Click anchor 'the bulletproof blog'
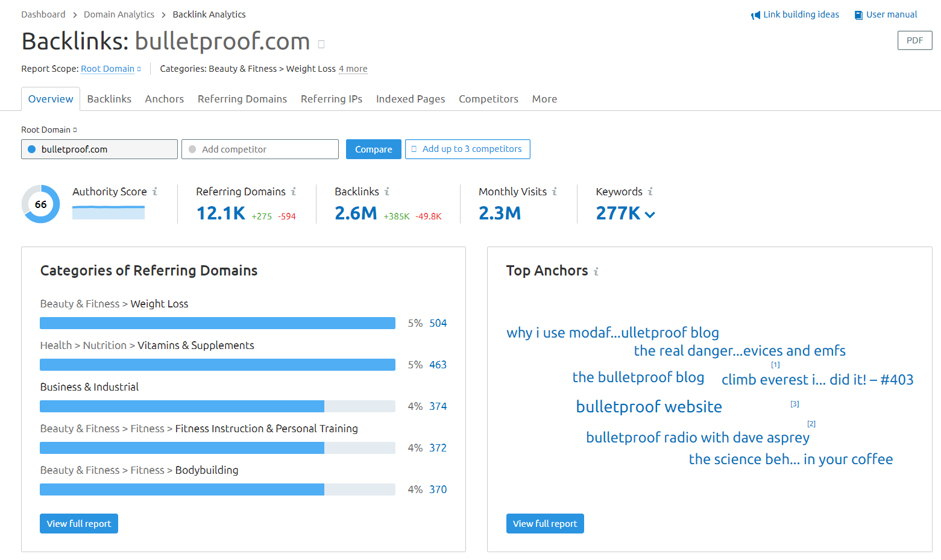This screenshot has width=941, height=560. tap(638, 377)
